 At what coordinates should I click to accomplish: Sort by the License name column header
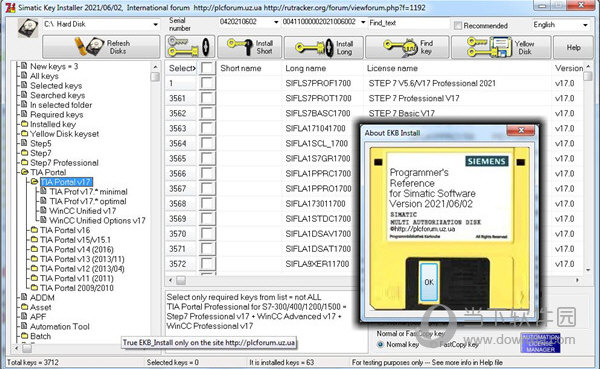[392, 68]
